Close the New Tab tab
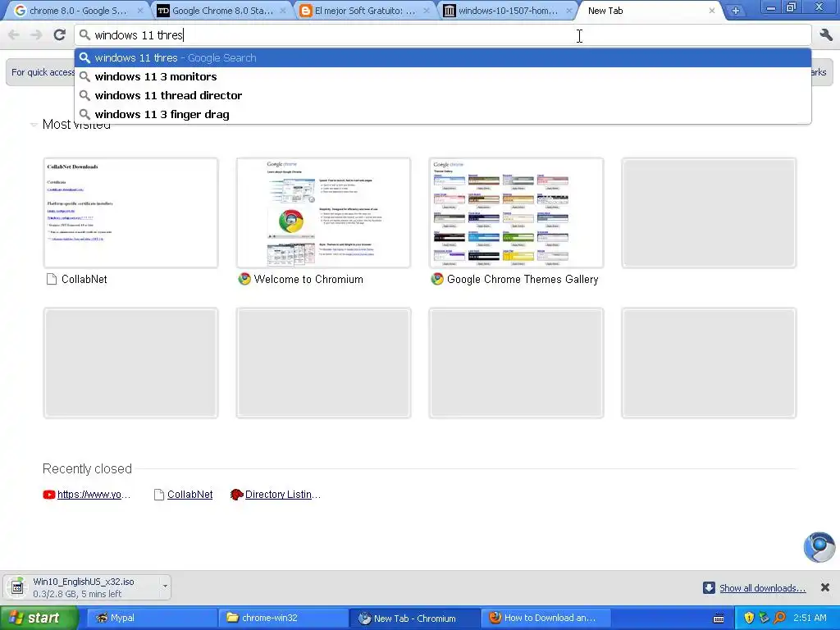The height and width of the screenshot is (630, 840). (x=712, y=11)
